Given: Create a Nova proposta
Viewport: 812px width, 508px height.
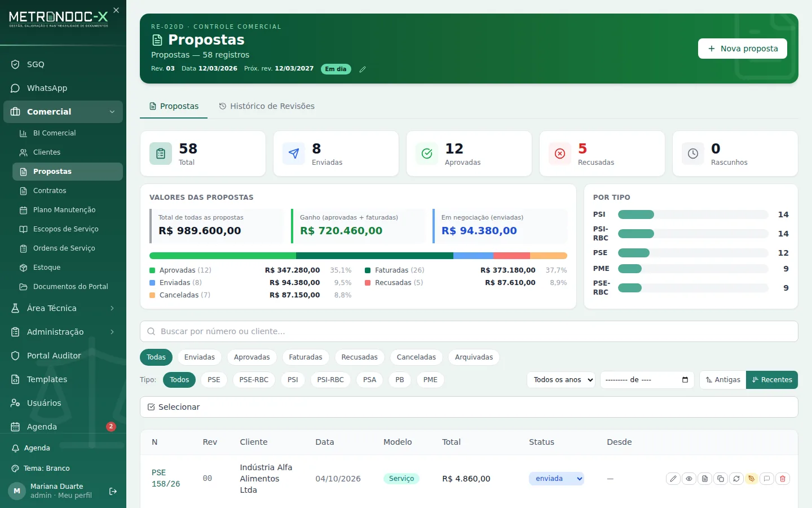Looking at the screenshot, I should click(743, 49).
